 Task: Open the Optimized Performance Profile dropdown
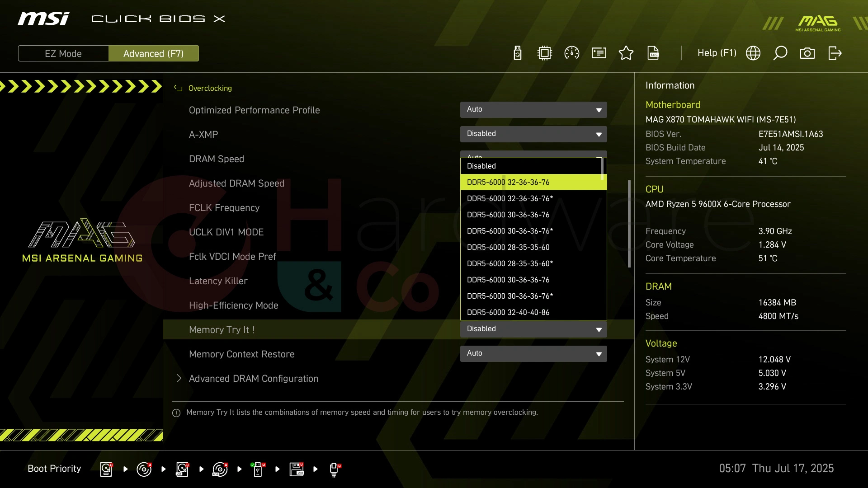point(533,109)
